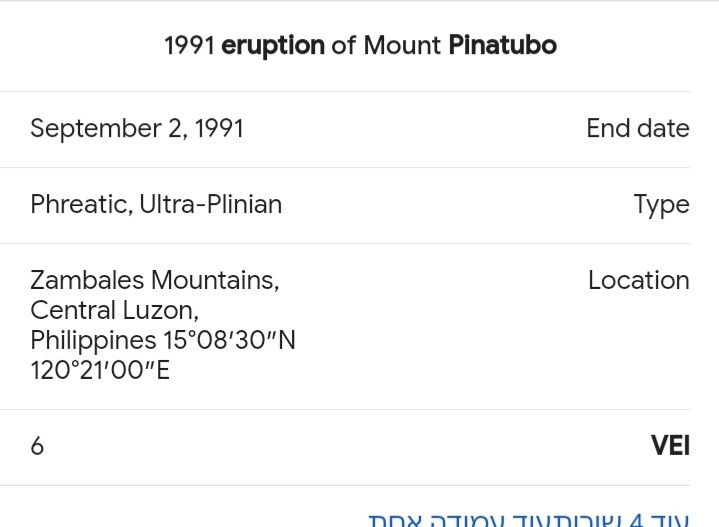Image resolution: width=719 pixels, height=527 pixels.
Task: Select the 'September 2, 1991' date value
Action: click(137, 129)
